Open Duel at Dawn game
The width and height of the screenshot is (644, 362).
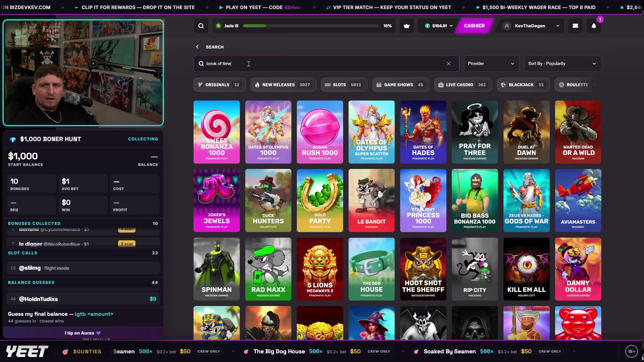527,132
